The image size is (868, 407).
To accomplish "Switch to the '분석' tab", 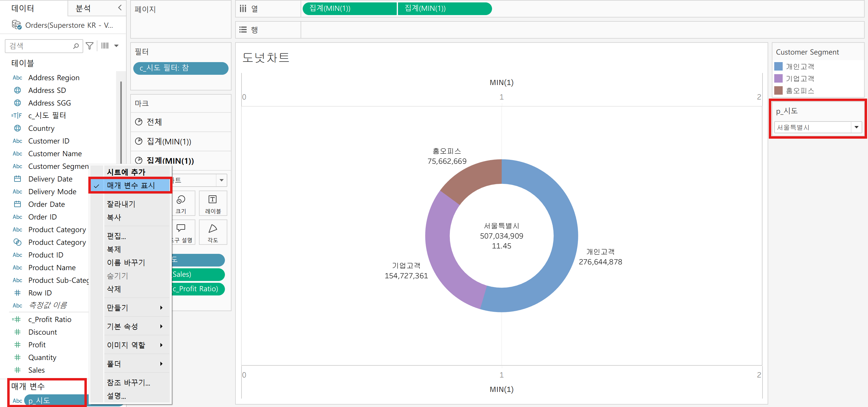I will point(83,8).
